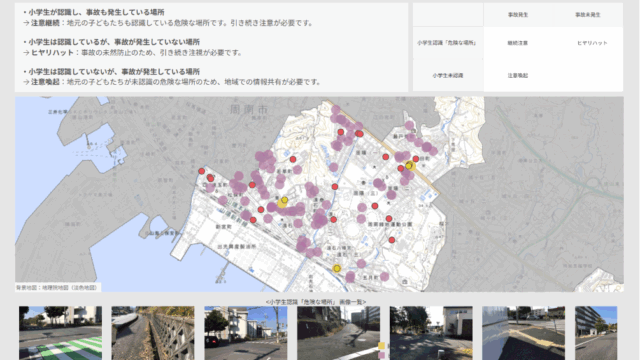Click the yellow marker near 五月町
640x360 pixels.
tap(337, 269)
